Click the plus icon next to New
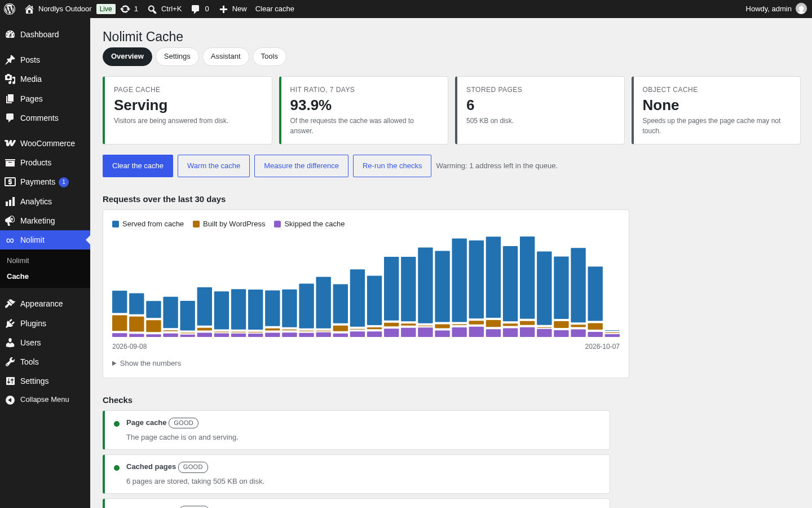 point(223,9)
